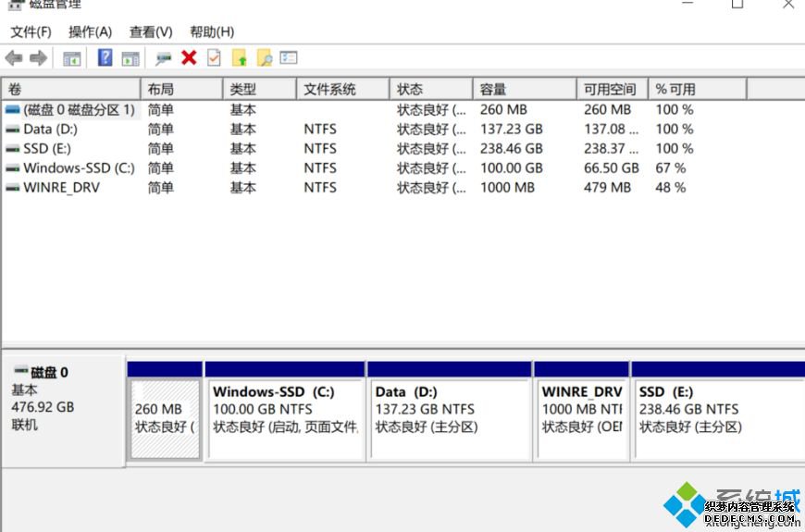Click the drive icon beside SSD (E:) row

coord(12,150)
